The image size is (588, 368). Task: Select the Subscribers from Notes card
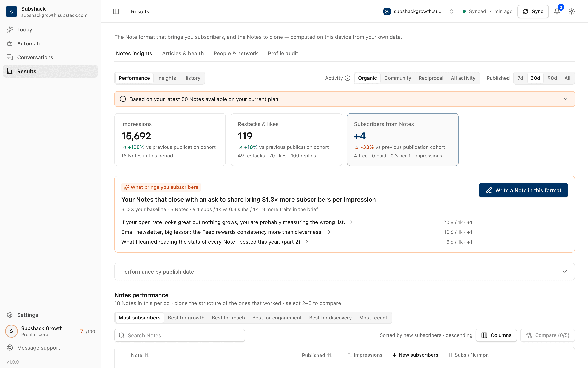(x=403, y=139)
